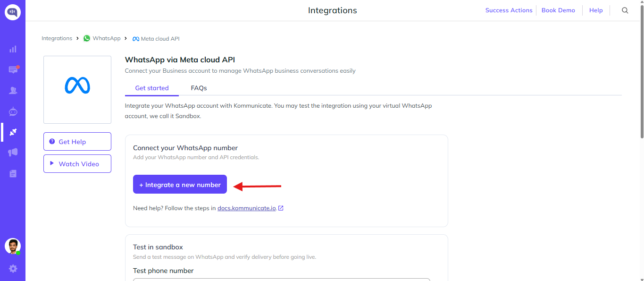Open the Book Demo link
Screen dimensions: 644x281
(558, 10)
